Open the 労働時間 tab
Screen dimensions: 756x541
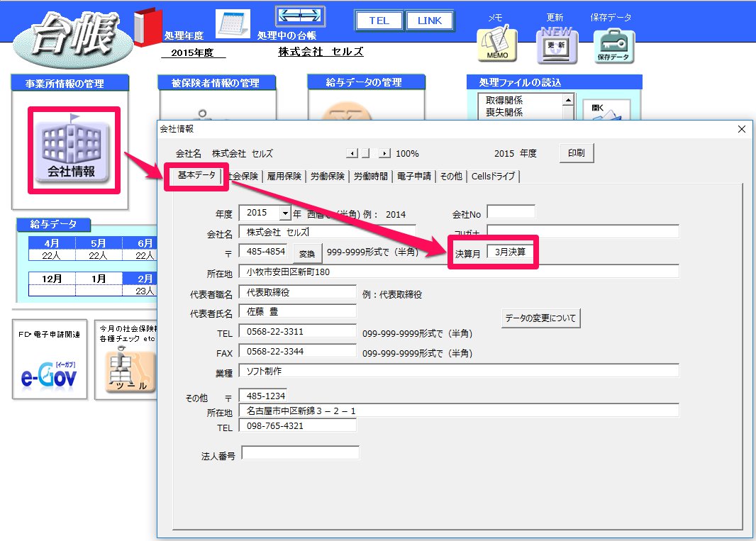coord(371,177)
